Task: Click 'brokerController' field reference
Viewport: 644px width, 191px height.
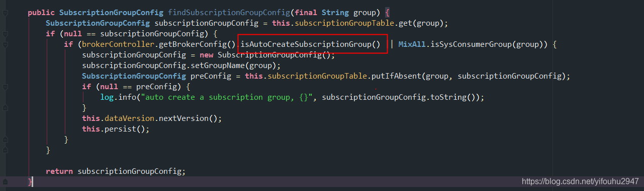Action: click(118, 44)
